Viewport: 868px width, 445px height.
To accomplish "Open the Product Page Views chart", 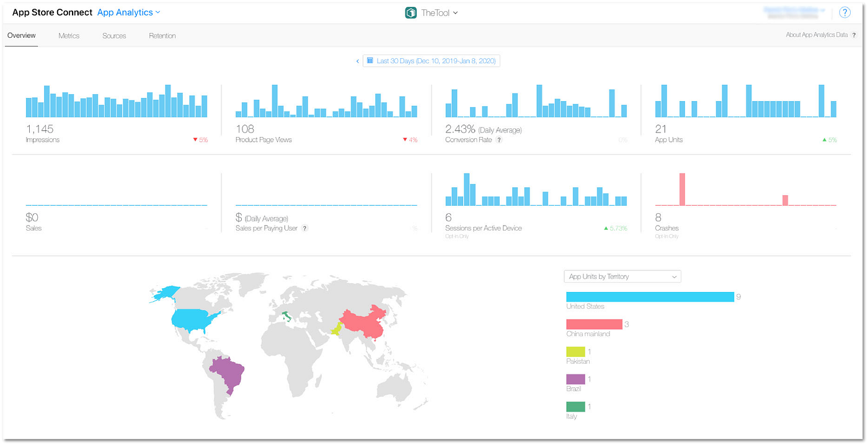I will click(x=326, y=100).
